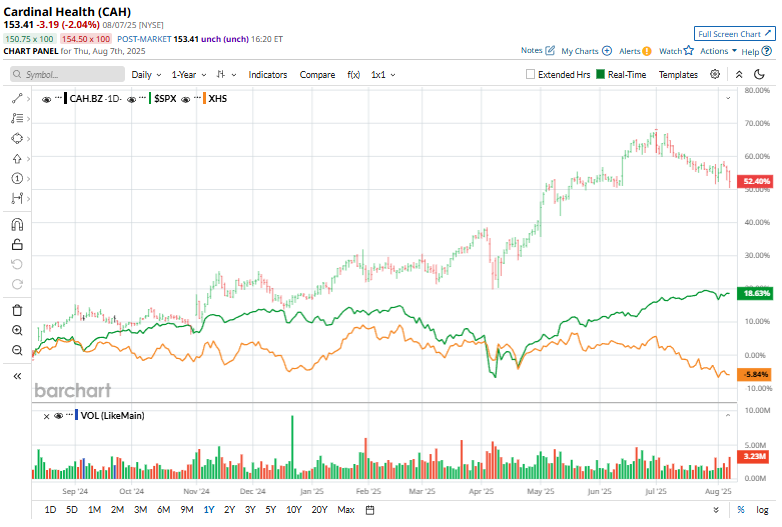782x527 pixels.
Task: Switch to dark mode moon icon
Action: pyautogui.click(x=759, y=74)
